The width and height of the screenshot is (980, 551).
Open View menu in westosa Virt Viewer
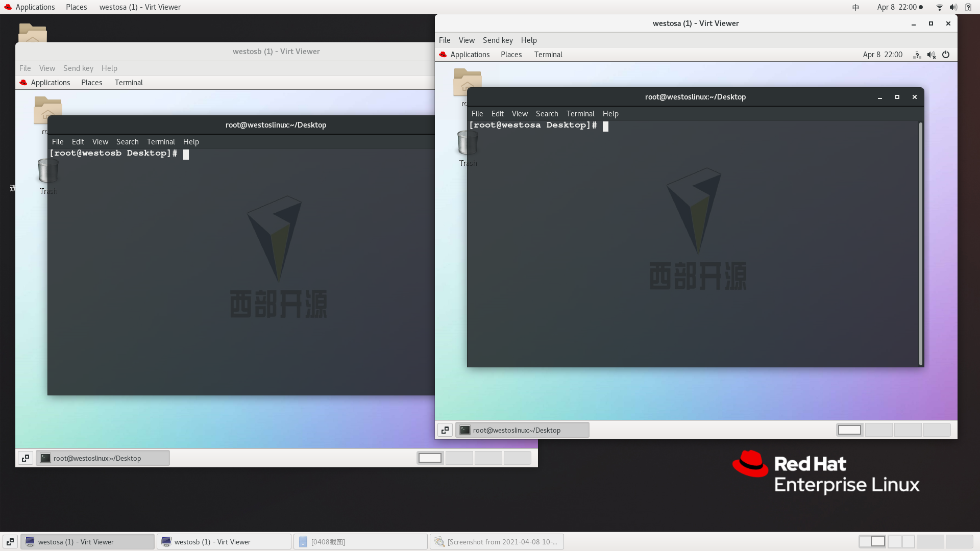(x=467, y=40)
